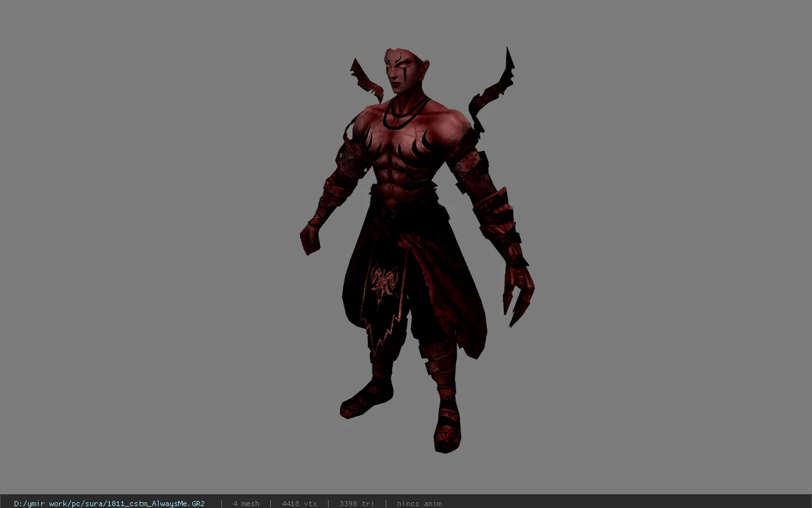The height and width of the screenshot is (508, 812).
Task: Click the '3398 tri' triangle count
Action: [357, 504]
